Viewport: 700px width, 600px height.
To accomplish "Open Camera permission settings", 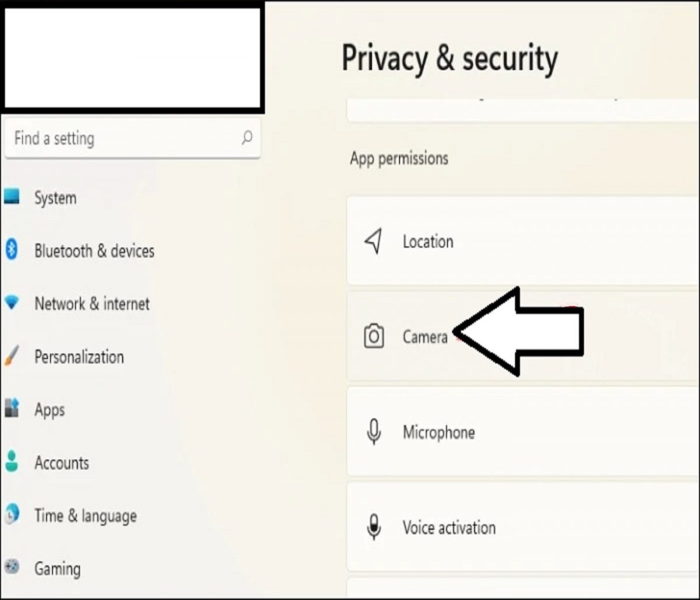I will (x=425, y=337).
